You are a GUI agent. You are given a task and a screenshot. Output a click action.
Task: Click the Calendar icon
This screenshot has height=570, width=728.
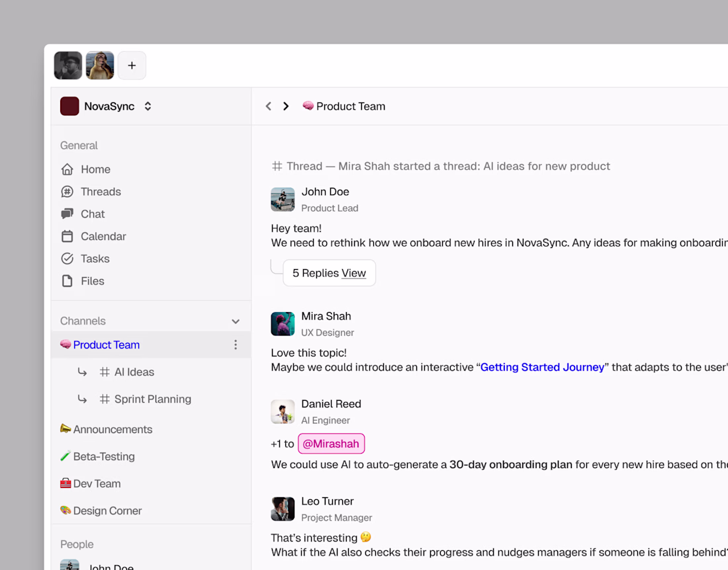68,236
